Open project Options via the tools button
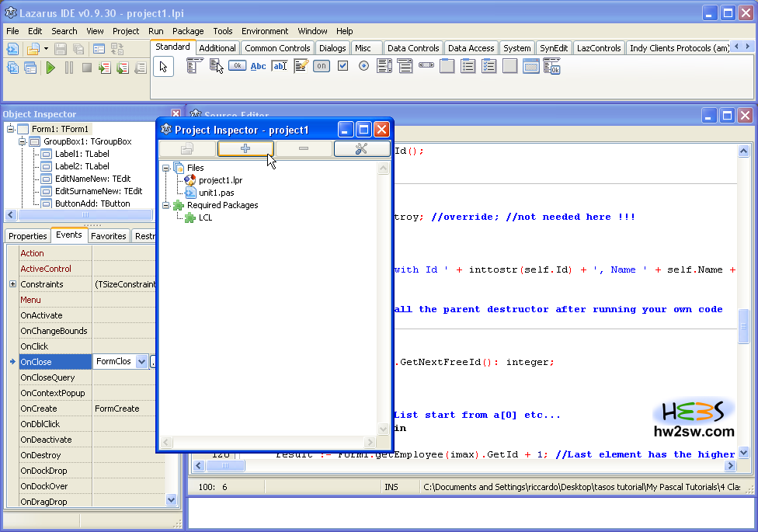The width and height of the screenshot is (758, 532). (362, 148)
